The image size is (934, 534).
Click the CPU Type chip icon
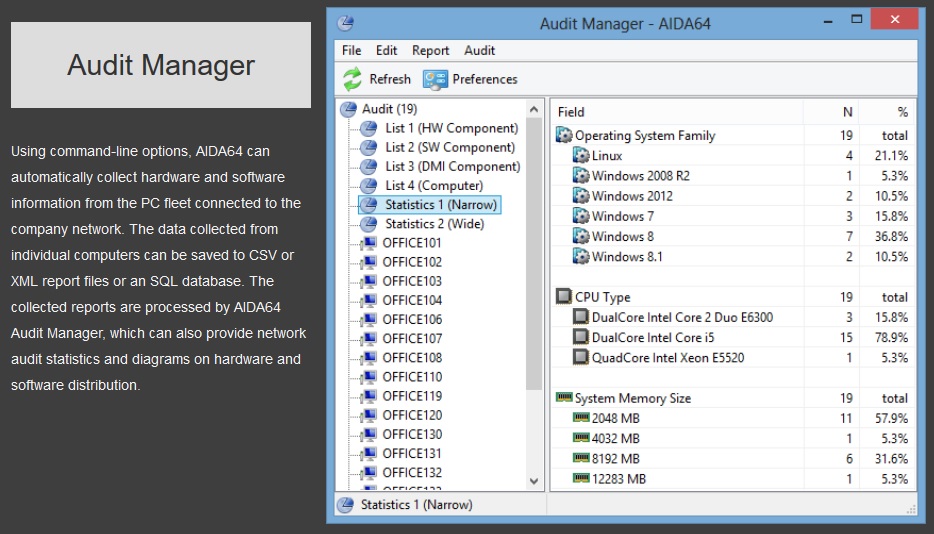563,296
